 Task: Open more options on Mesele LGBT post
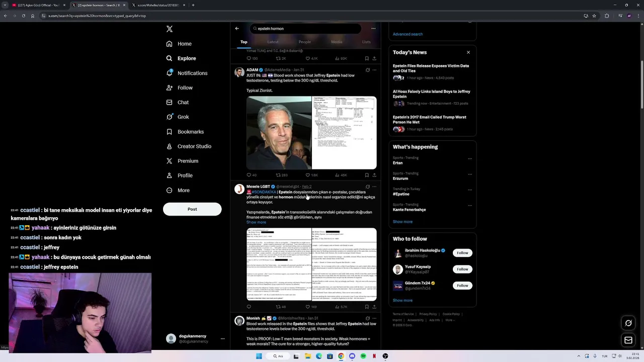pyautogui.click(x=374, y=187)
